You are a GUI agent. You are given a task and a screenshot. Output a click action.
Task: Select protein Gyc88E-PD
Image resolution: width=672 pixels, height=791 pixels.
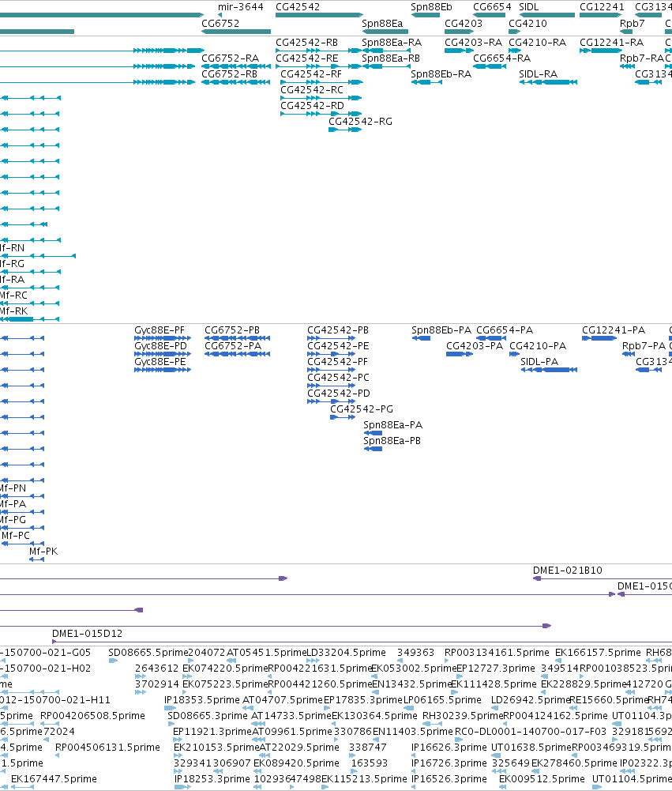click(x=163, y=354)
